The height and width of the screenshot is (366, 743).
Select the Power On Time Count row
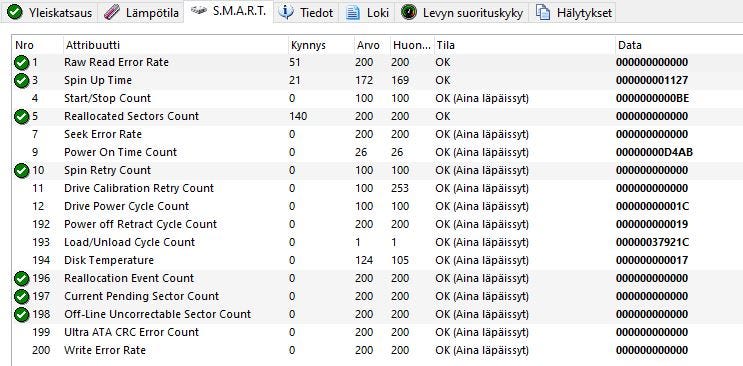coord(378,152)
